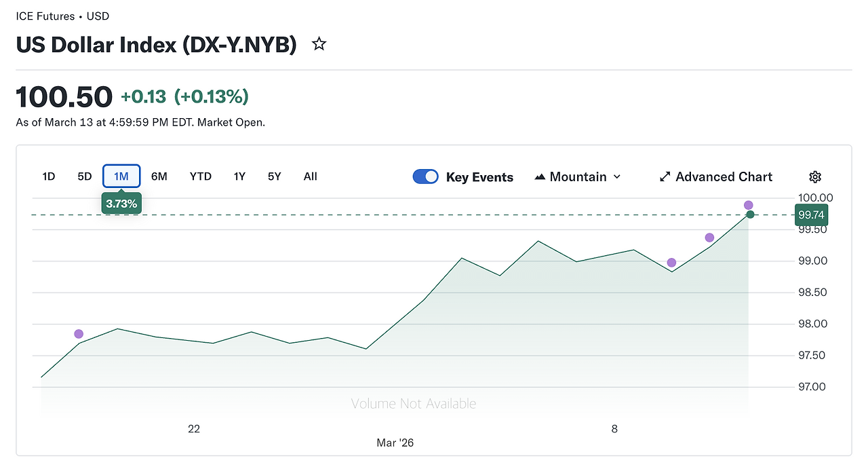Click the Mountain chart type icon

(x=540, y=177)
